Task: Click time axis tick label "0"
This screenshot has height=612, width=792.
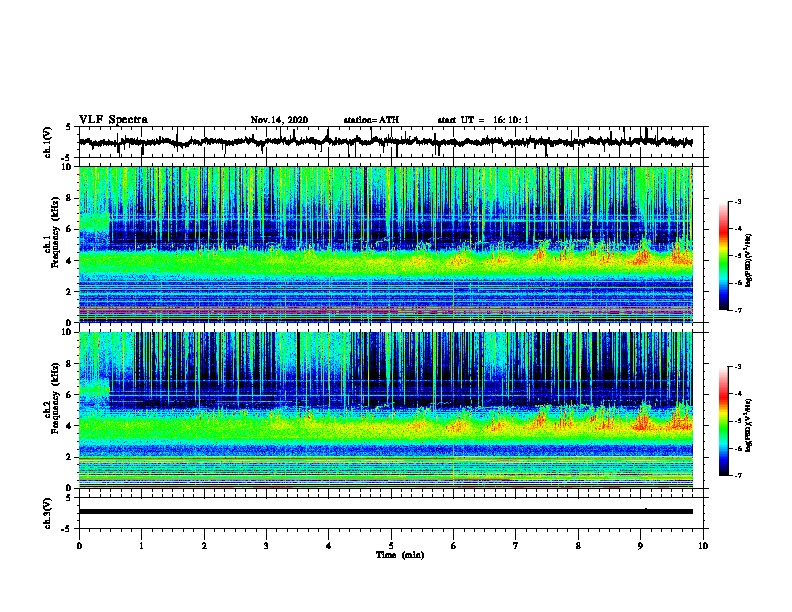Action: pyautogui.click(x=79, y=546)
